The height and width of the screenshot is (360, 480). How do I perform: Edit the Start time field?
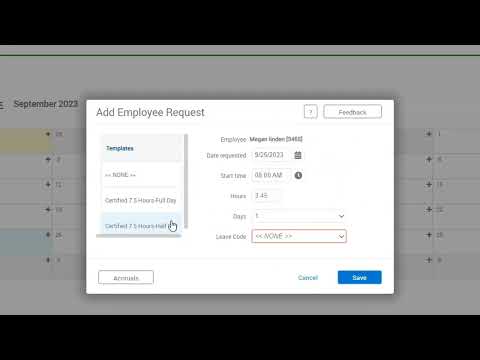point(271,175)
